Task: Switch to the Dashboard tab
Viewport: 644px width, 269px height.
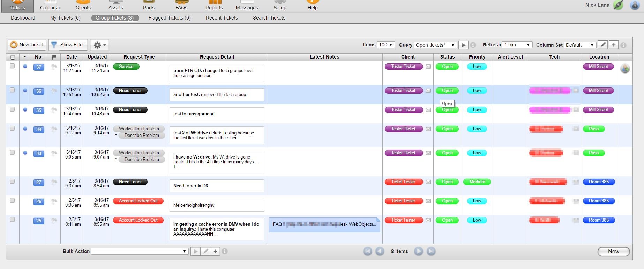Action: tap(23, 18)
